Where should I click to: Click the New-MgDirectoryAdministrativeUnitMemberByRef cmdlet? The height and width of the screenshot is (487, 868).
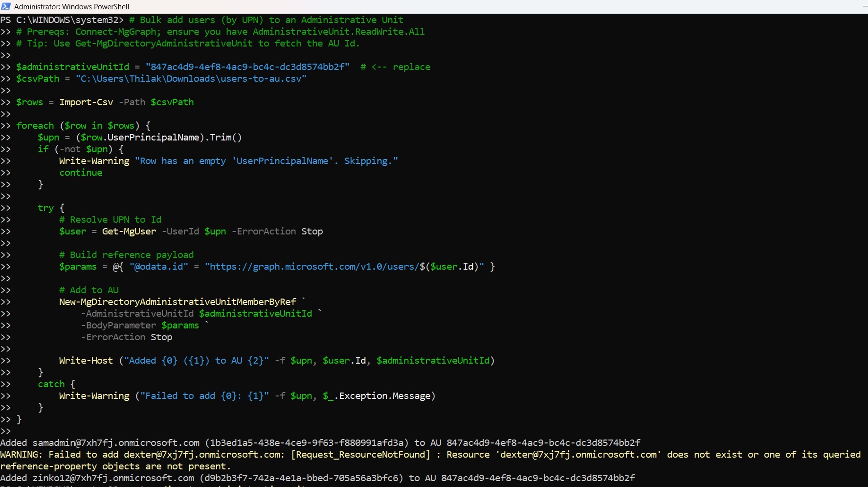[178, 302]
